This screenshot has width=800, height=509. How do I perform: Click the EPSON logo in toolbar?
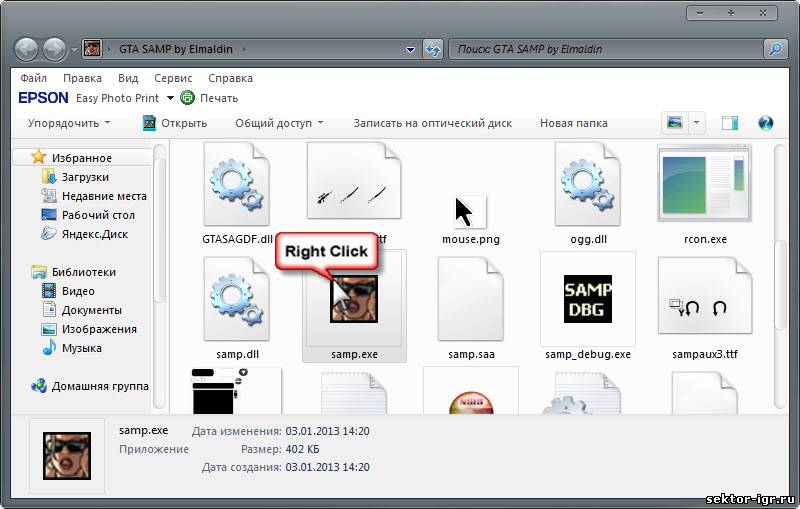point(43,97)
